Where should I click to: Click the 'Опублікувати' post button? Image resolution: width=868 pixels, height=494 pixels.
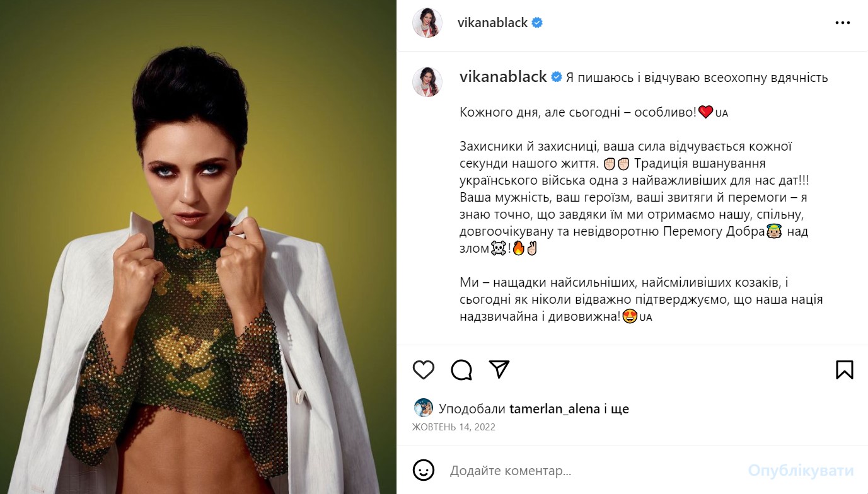click(801, 470)
